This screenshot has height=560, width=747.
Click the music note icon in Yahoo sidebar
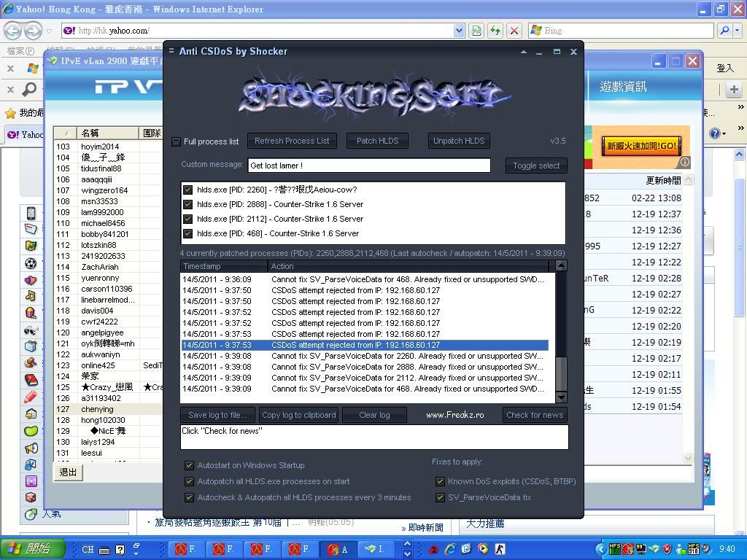click(31, 296)
